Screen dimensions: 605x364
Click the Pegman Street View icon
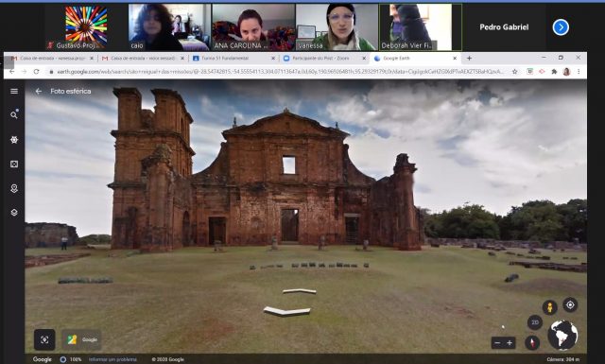coord(549,307)
